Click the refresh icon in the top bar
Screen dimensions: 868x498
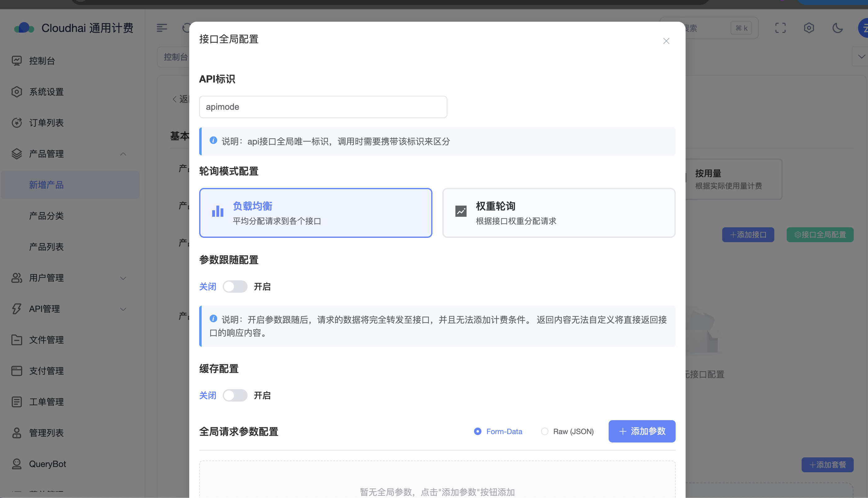coord(186,28)
